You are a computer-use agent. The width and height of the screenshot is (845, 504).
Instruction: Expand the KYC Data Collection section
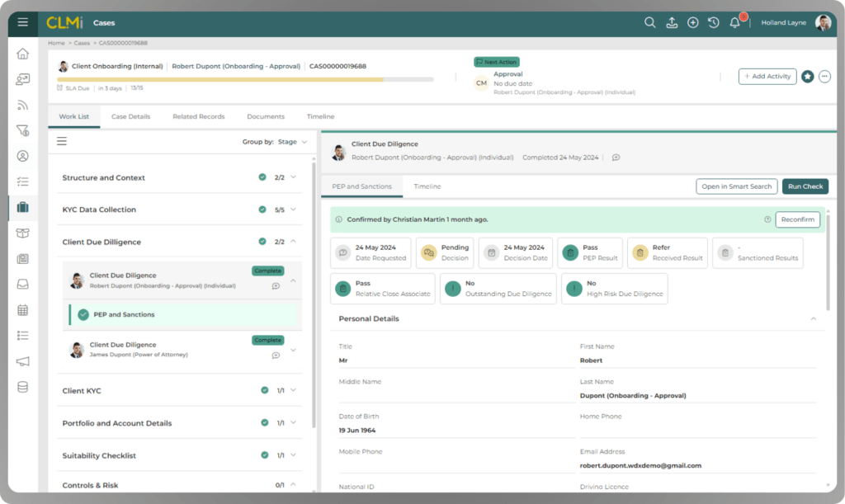click(293, 210)
